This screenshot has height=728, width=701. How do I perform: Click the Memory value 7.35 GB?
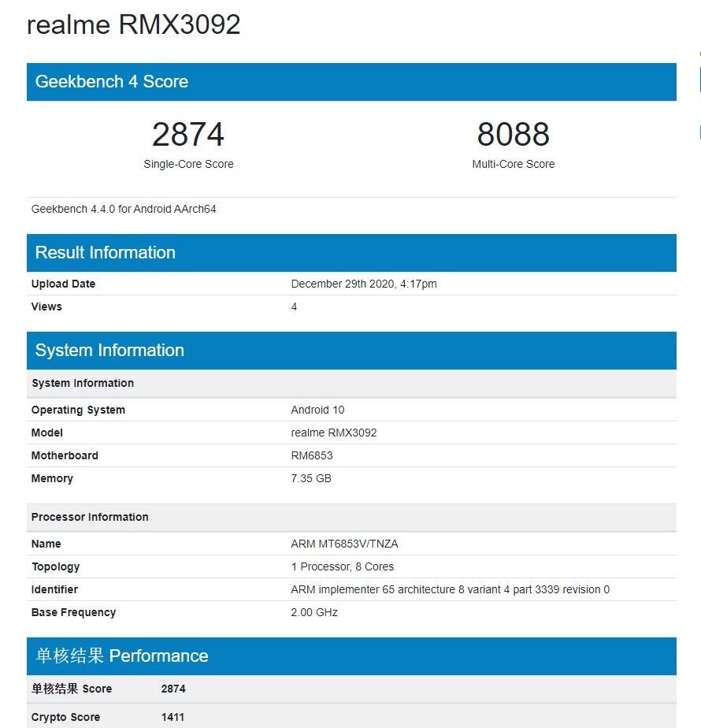[312, 478]
